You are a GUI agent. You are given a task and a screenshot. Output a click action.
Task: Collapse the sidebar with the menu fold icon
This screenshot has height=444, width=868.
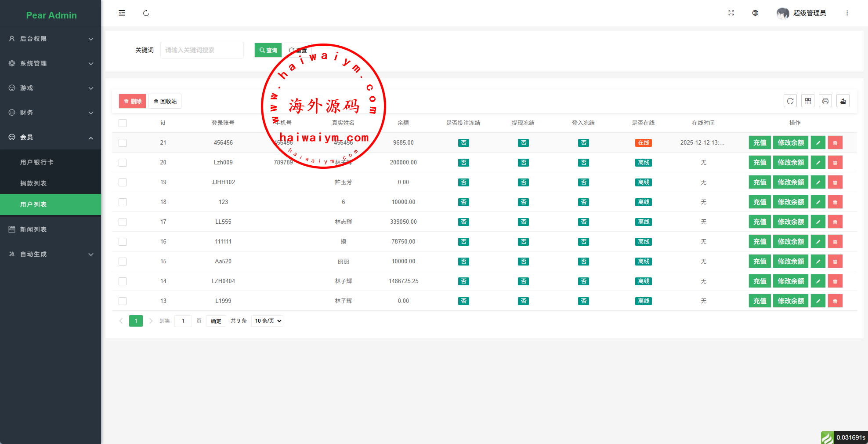[x=122, y=13]
